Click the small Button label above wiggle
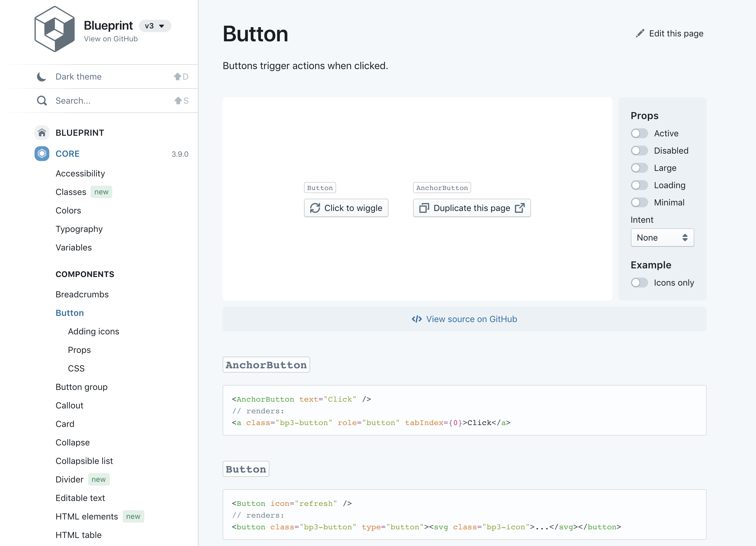This screenshot has width=756, height=546. [x=320, y=188]
